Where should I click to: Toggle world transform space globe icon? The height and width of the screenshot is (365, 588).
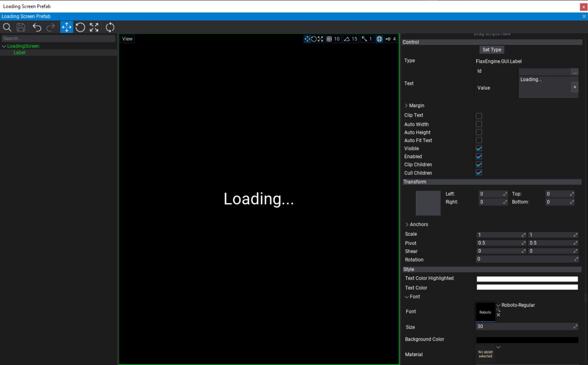[x=379, y=39]
